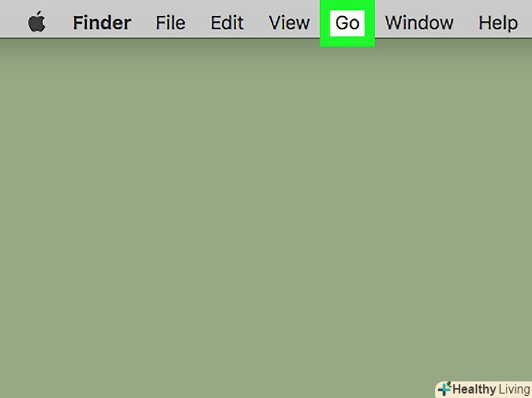
Task: Choose Window in the Finder menu bar
Action: tap(419, 23)
